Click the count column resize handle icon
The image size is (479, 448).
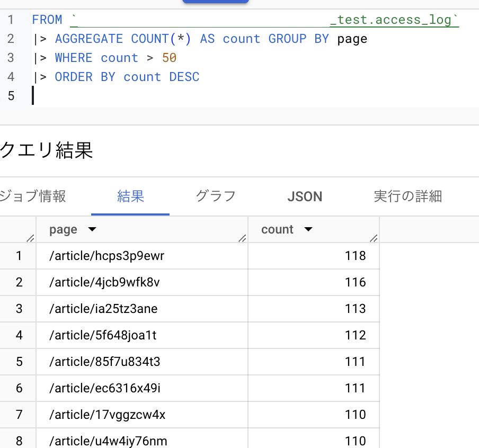374,238
